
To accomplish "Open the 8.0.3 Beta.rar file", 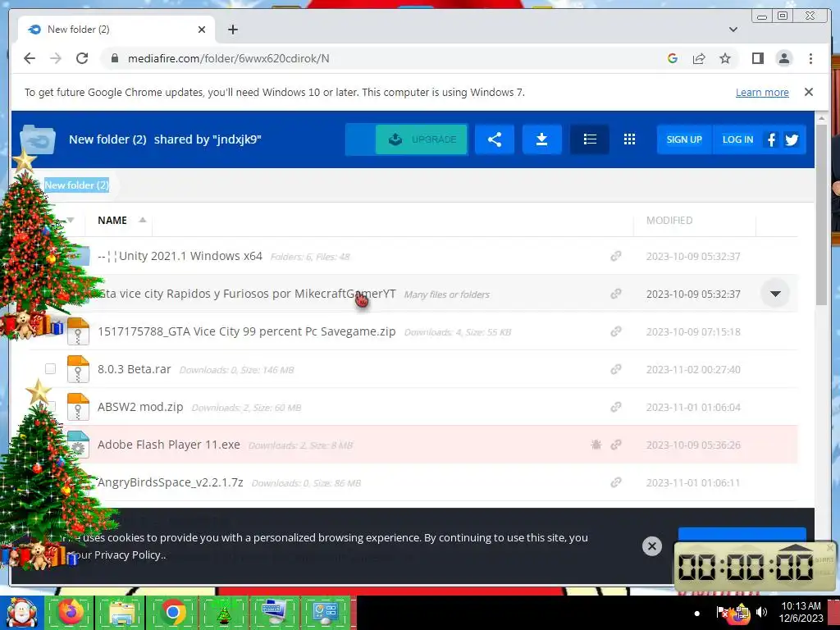I will tap(134, 369).
